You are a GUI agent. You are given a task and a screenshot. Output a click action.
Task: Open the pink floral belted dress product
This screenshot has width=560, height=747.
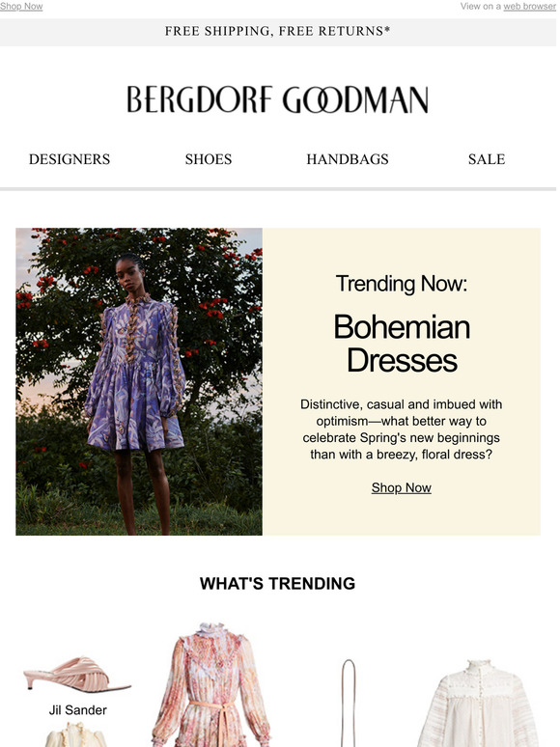point(211,684)
